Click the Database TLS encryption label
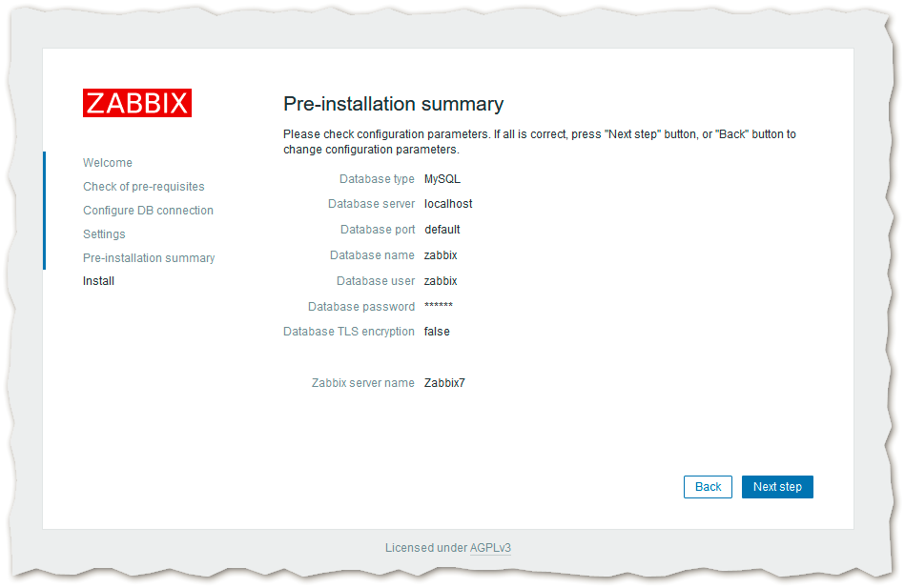905x588 pixels. click(x=348, y=332)
